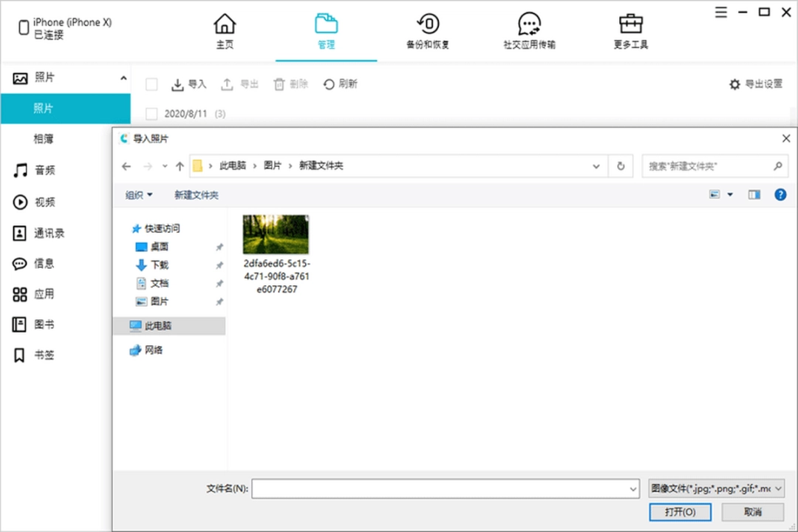798x532 pixels.
Task: Click the help question mark in dialog
Action: [780, 194]
